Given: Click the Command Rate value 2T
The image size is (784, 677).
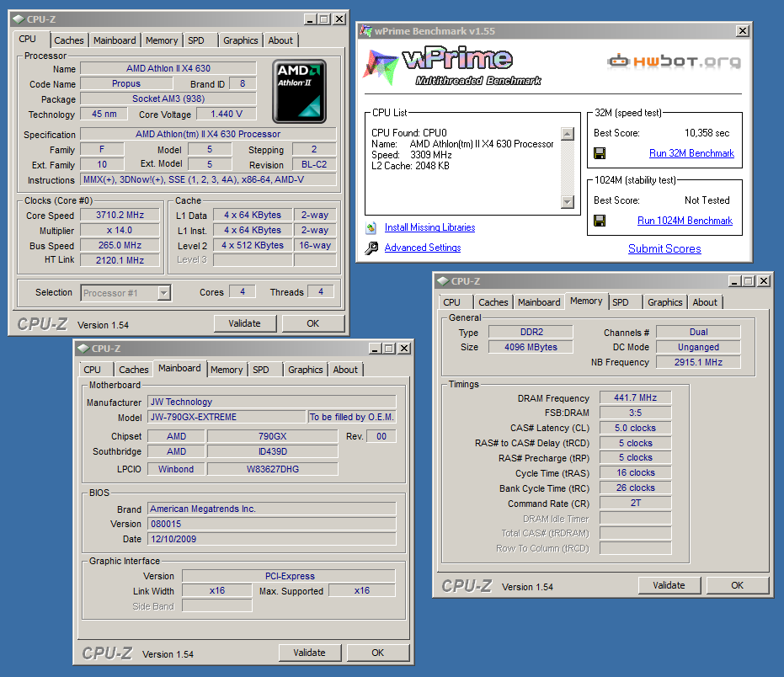Looking at the screenshot, I should 636,503.
